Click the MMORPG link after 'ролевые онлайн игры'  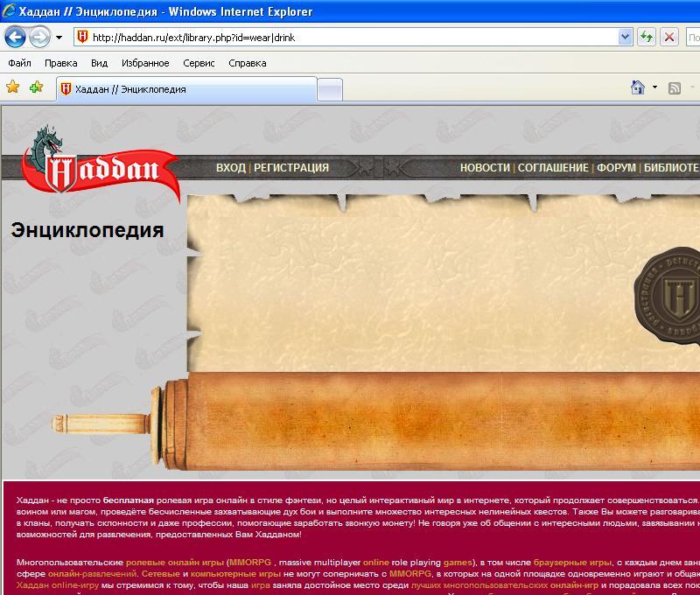click(250, 563)
